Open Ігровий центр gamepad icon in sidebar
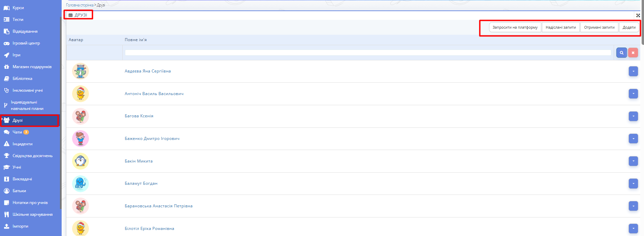Image resolution: width=644 pixels, height=236 pixels. click(x=6, y=43)
